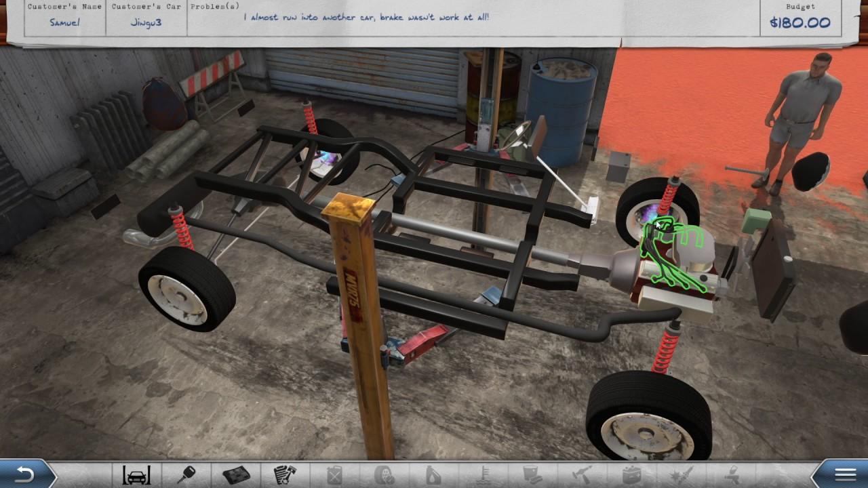The height and width of the screenshot is (488, 868).
Task: Open the car mat toolbar icon
Action: click(x=236, y=474)
